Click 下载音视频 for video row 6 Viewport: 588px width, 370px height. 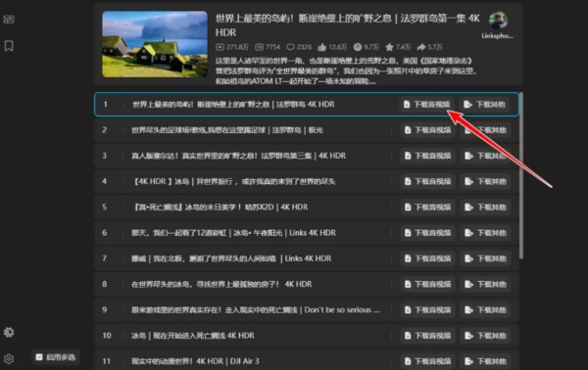pos(427,233)
